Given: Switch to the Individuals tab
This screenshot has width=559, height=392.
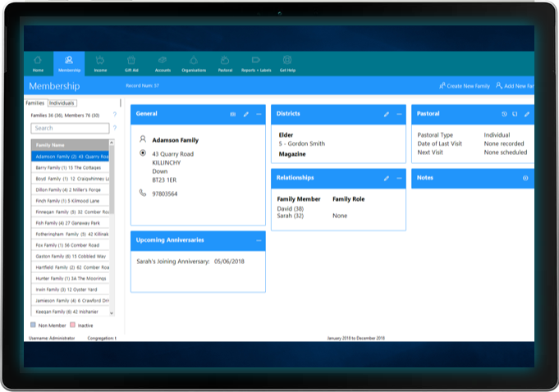Looking at the screenshot, I should [x=62, y=103].
